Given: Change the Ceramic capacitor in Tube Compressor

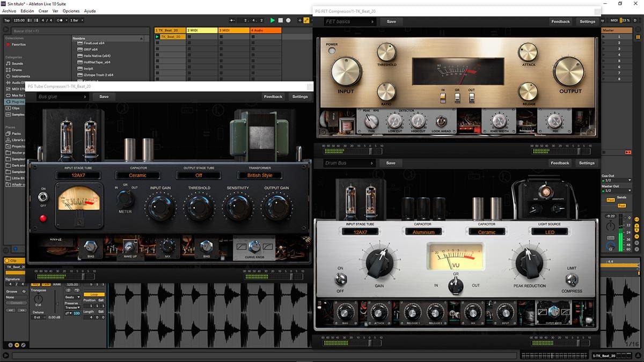Looking at the screenshot, I should click(x=138, y=175).
